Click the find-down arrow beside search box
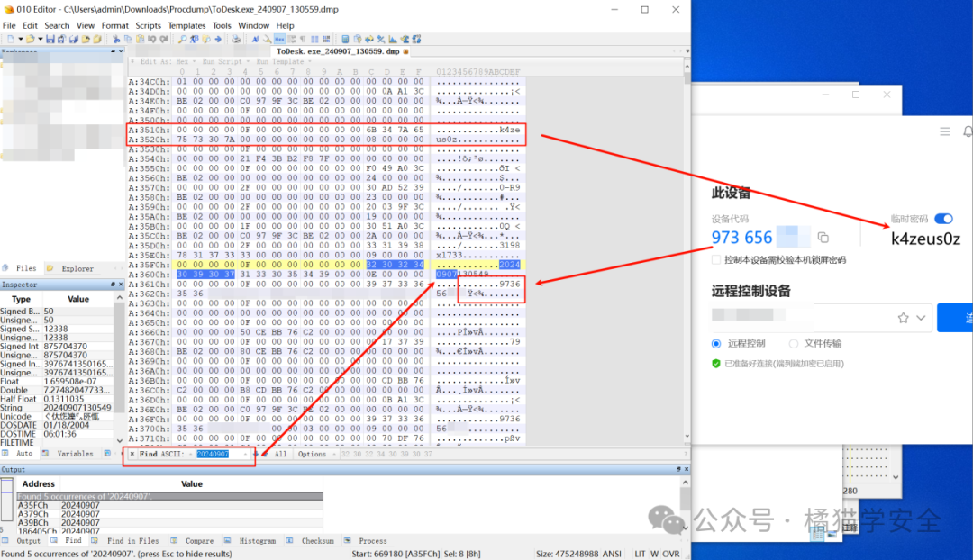Image resolution: width=973 pixels, height=560 pixels. point(256,454)
